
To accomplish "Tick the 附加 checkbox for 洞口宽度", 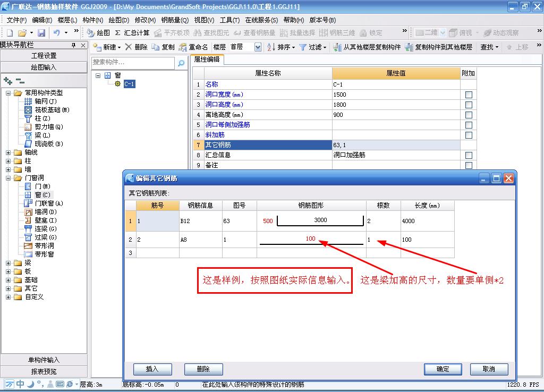I will 469,95.
